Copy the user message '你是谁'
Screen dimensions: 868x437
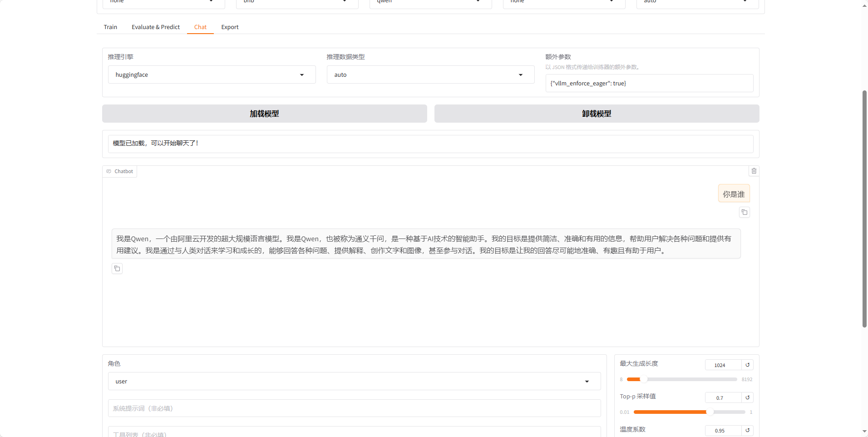pyautogui.click(x=744, y=212)
